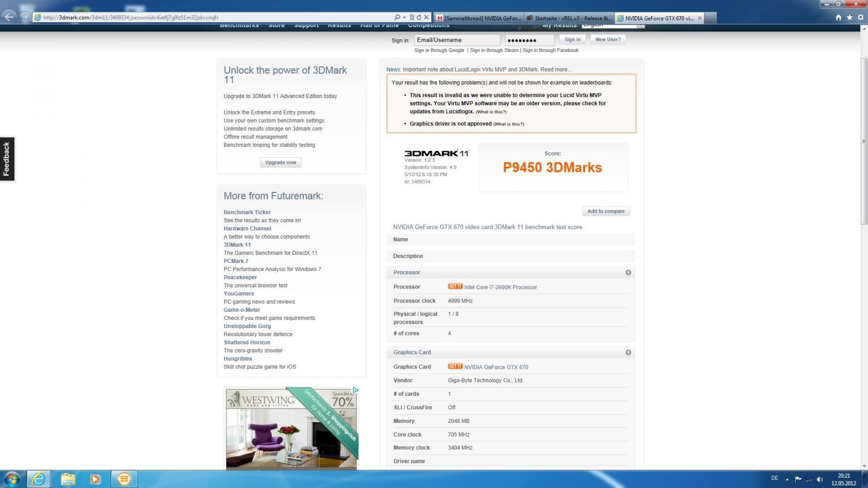Open Favorites star icon

[849, 17]
